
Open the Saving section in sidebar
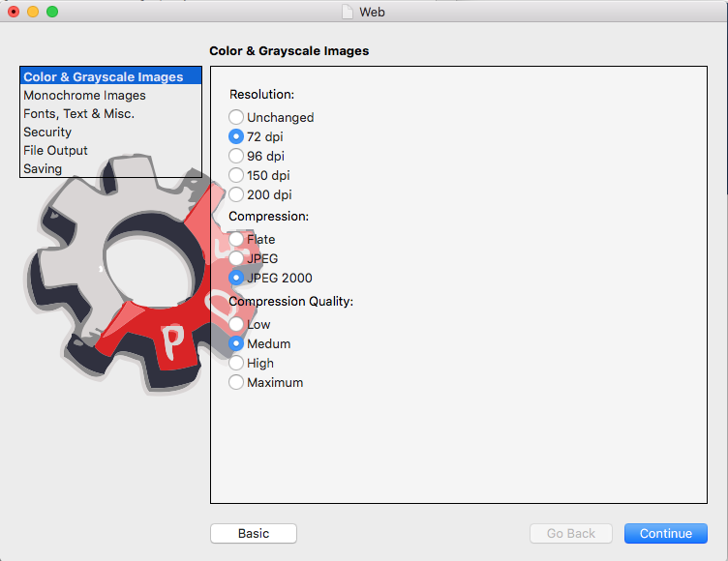click(43, 169)
